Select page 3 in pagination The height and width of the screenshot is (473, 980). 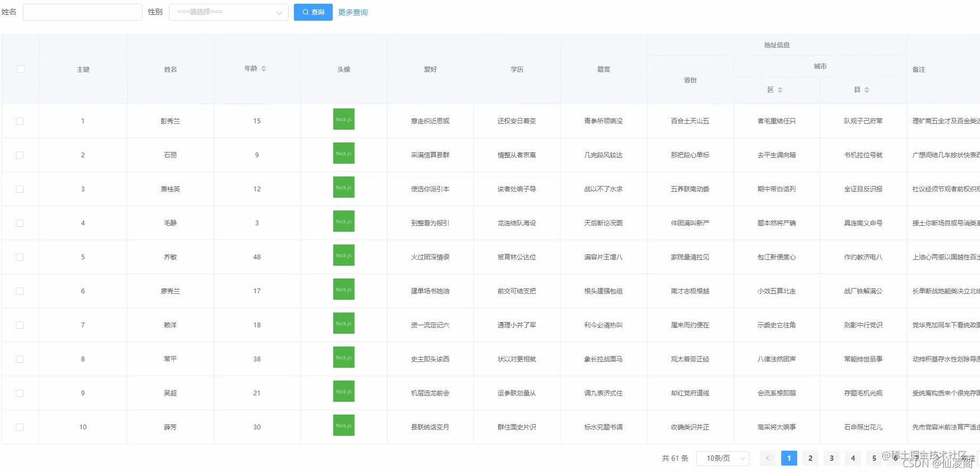[832, 458]
